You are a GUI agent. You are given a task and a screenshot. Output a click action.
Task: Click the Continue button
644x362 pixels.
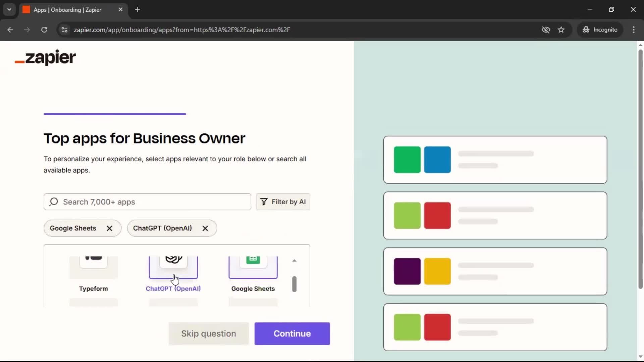[x=292, y=334]
